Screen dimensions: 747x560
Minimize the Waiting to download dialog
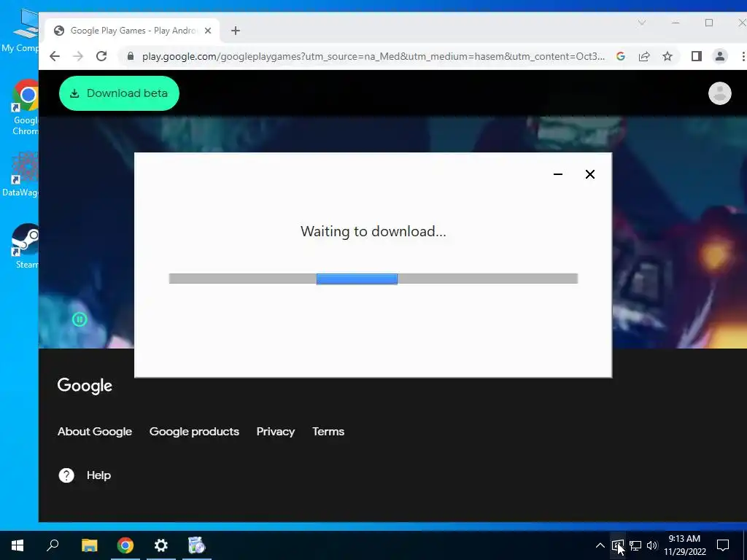[558, 174]
